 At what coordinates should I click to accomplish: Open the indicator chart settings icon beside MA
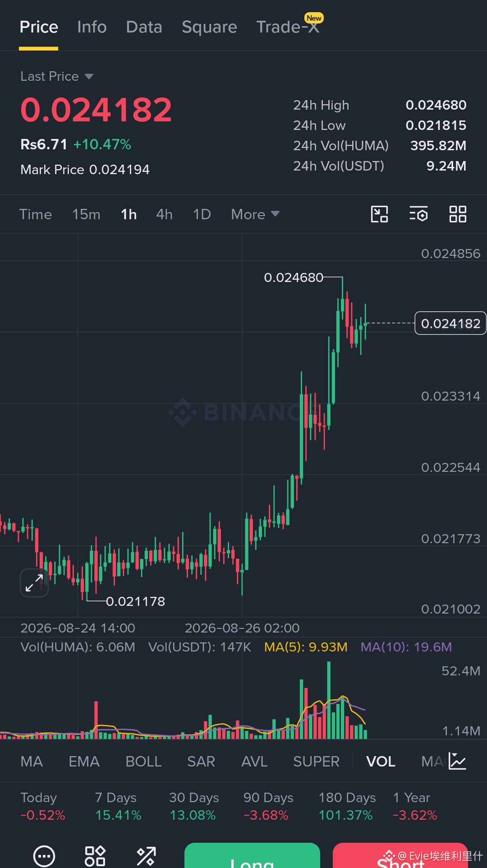[x=457, y=762]
